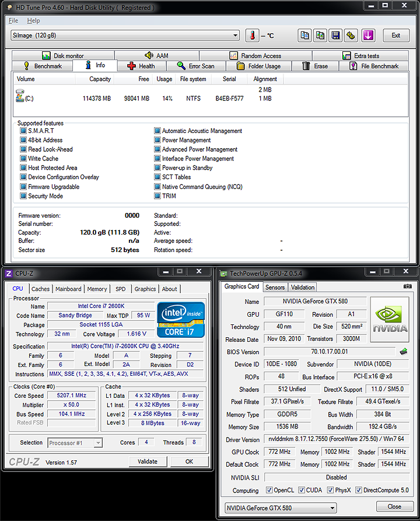Toggle the TRIM feature checkbox

pyautogui.click(x=157, y=195)
